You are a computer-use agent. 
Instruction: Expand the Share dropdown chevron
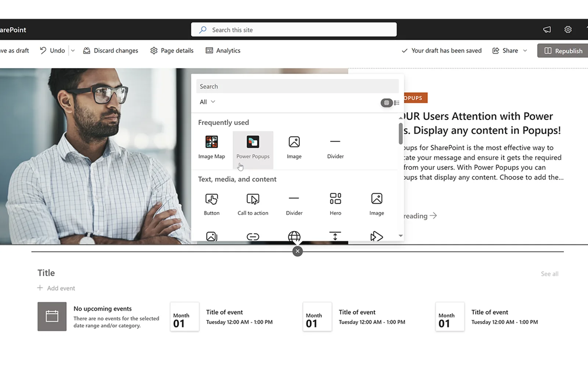pyautogui.click(x=525, y=51)
